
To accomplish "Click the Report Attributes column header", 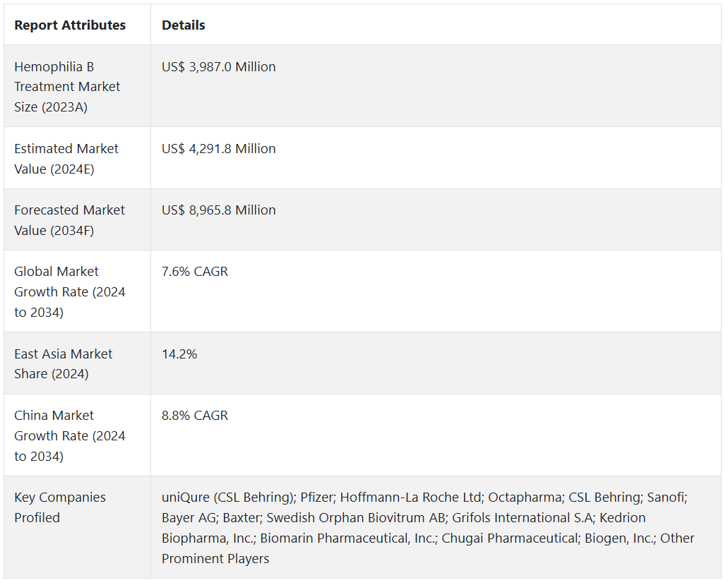I will pyautogui.click(x=70, y=25).
